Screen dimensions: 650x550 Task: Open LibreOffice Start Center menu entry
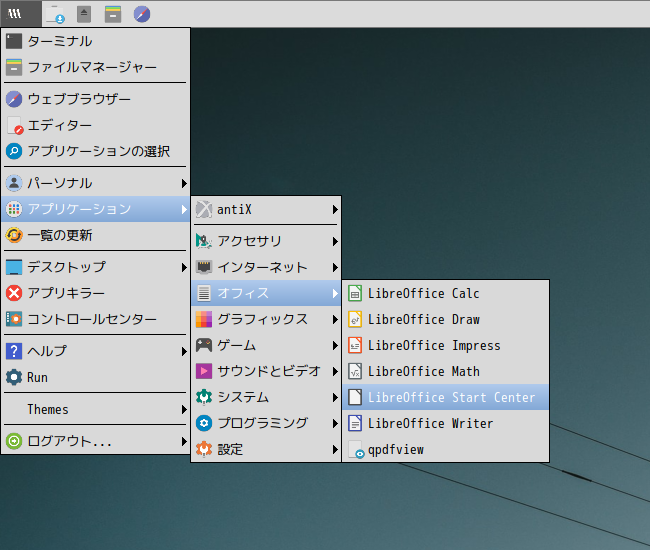coord(446,397)
